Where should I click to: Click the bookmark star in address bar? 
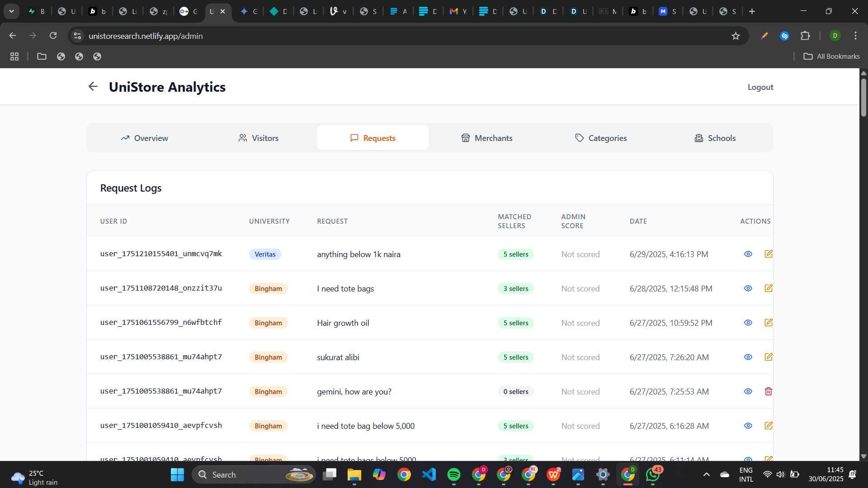pyautogui.click(x=736, y=36)
